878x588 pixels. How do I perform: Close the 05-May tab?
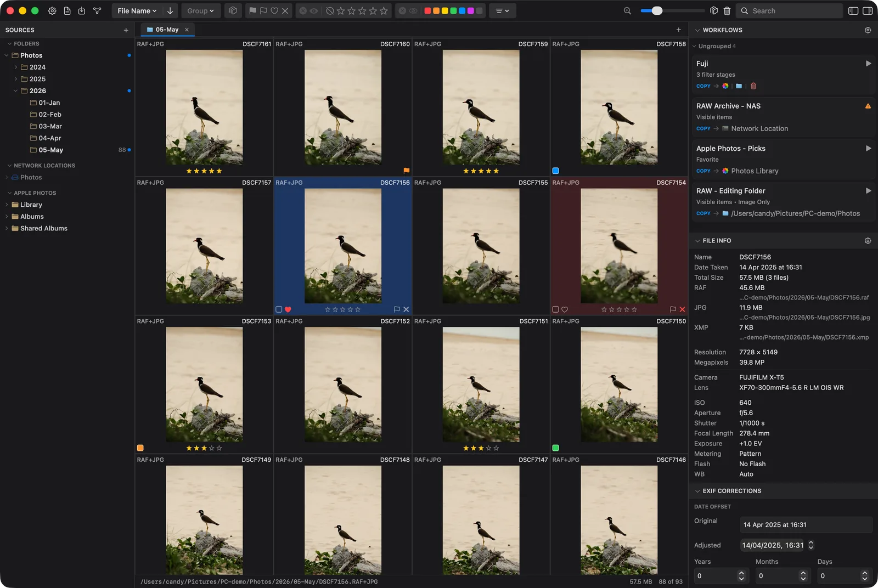tap(187, 30)
